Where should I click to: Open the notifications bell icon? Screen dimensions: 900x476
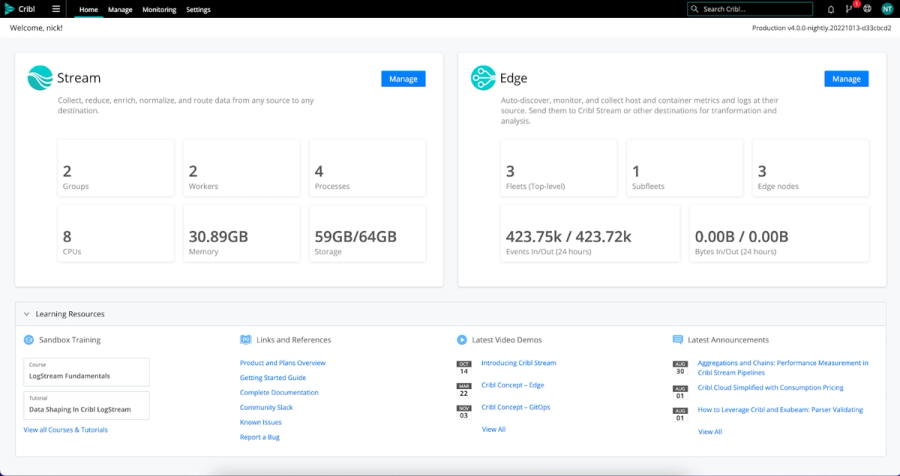(831, 9)
